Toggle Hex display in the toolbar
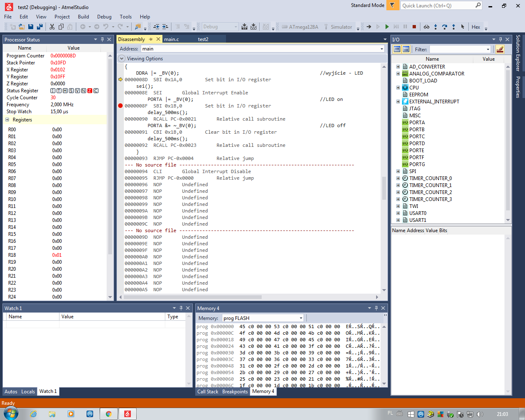This screenshot has height=420, width=525. click(x=476, y=27)
